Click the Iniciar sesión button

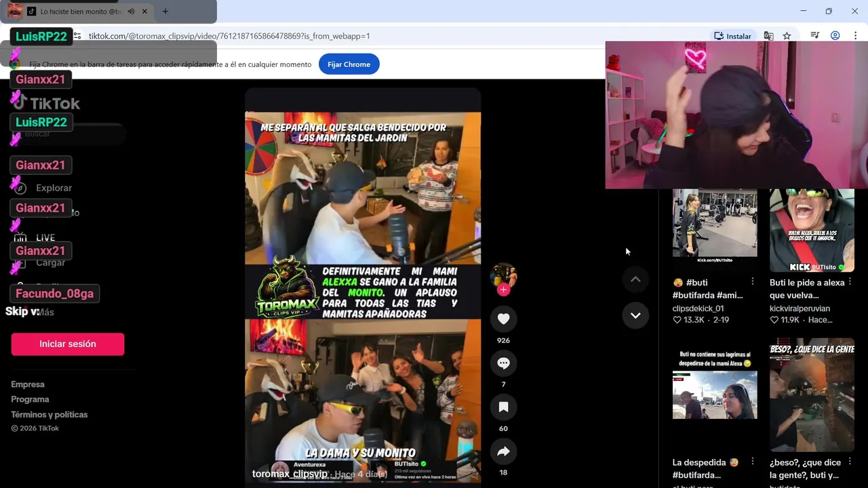[x=68, y=344]
